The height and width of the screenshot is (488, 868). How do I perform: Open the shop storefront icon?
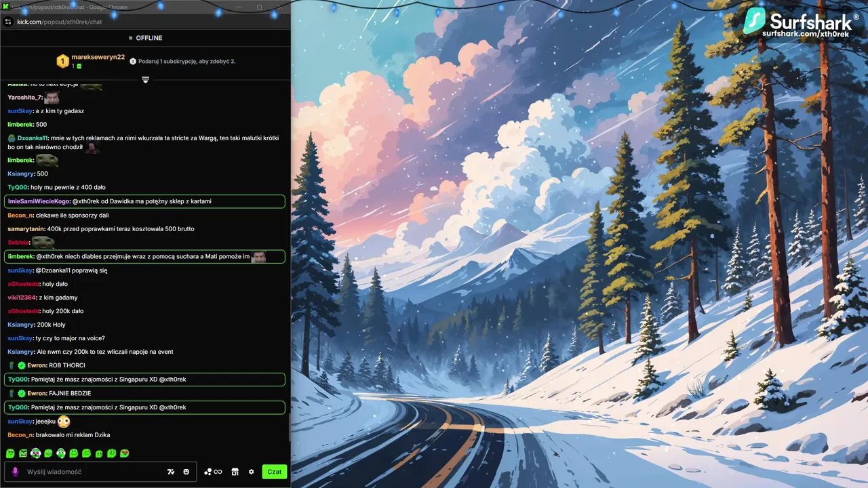[235, 472]
